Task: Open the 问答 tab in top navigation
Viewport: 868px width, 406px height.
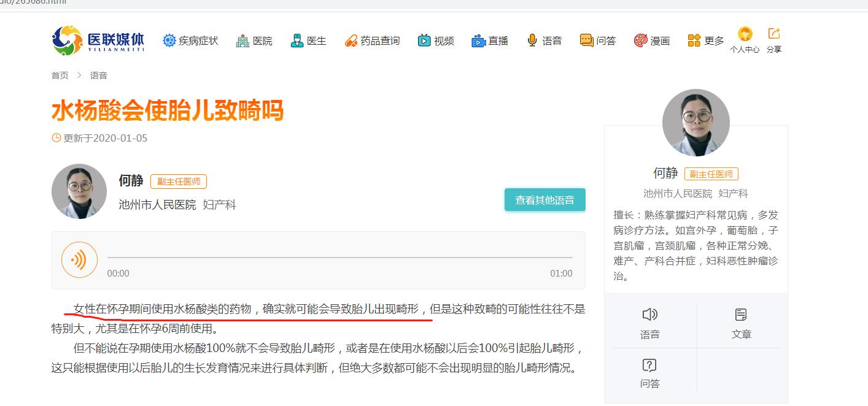Action: [x=598, y=40]
